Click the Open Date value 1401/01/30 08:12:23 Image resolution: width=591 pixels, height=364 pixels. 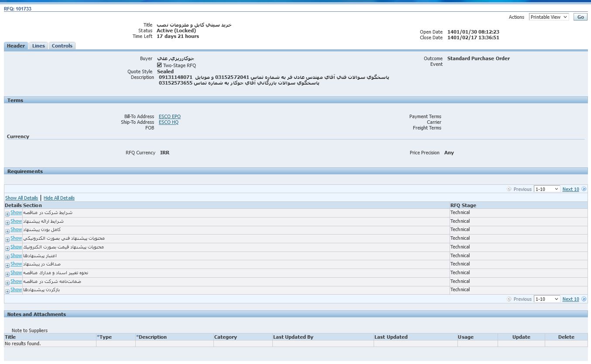tap(473, 32)
